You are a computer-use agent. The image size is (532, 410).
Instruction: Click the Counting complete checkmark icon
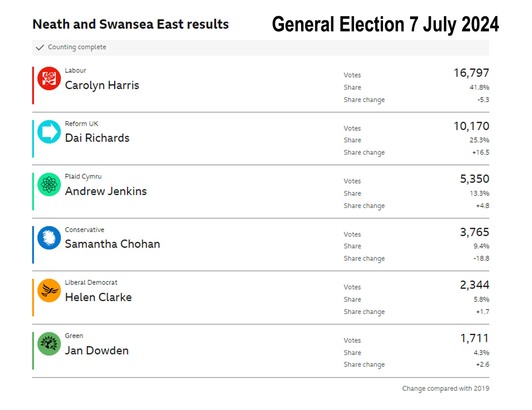click(40, 47)
